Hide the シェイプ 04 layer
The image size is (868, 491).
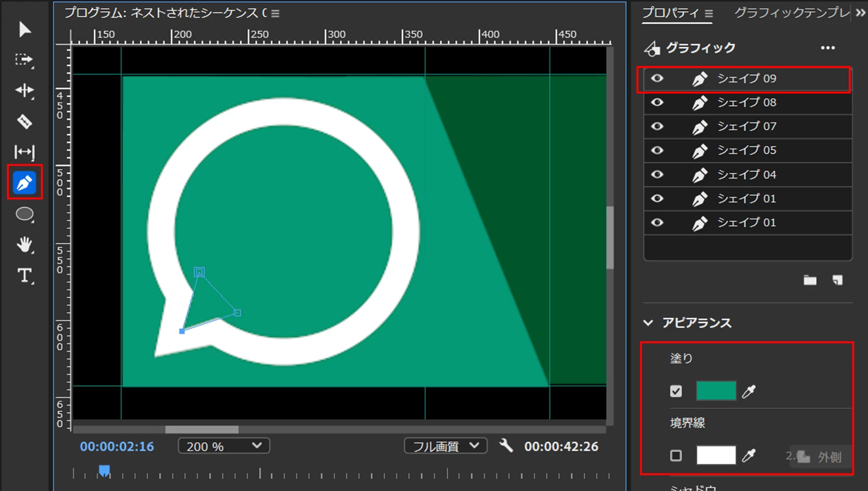(657, 174)
